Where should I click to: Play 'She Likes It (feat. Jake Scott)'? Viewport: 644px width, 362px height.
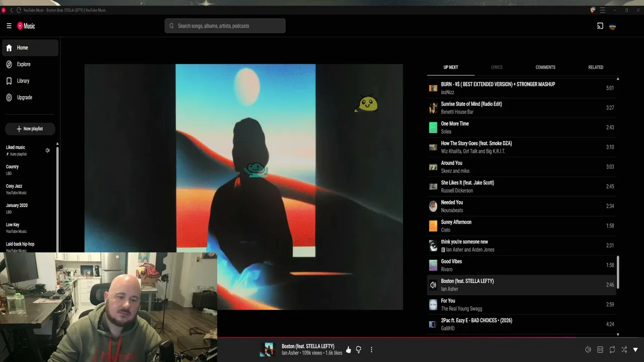521,187
